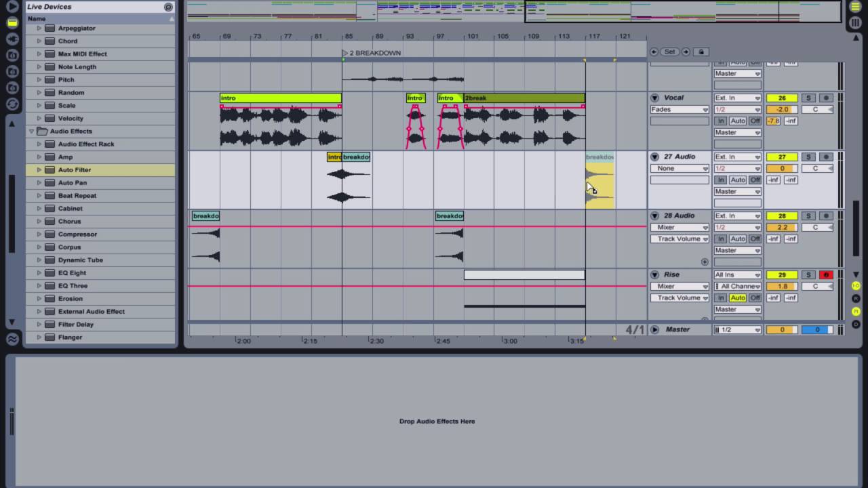The width and height of the screenshot is (868, 488).
Task: Add automation lane on 28 Audio
Action: click(x=705, y=262)
